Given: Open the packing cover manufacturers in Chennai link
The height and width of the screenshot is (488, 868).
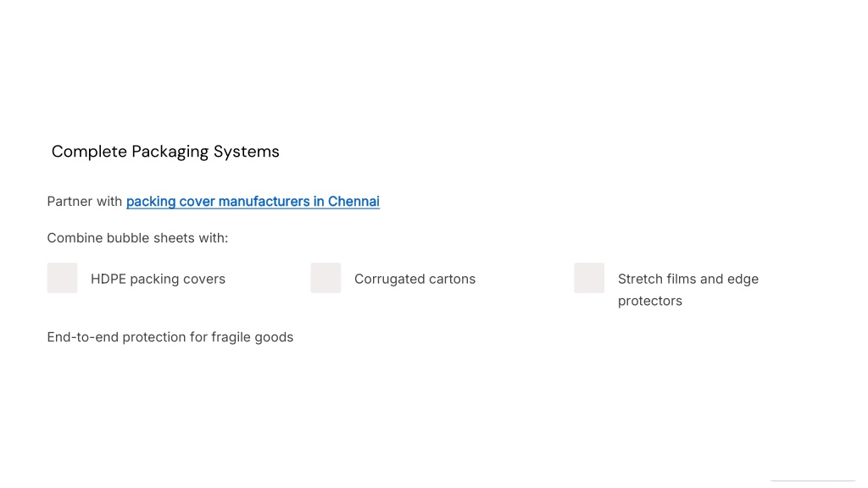Looking at the screenshot, I should [x=253, y=202].
